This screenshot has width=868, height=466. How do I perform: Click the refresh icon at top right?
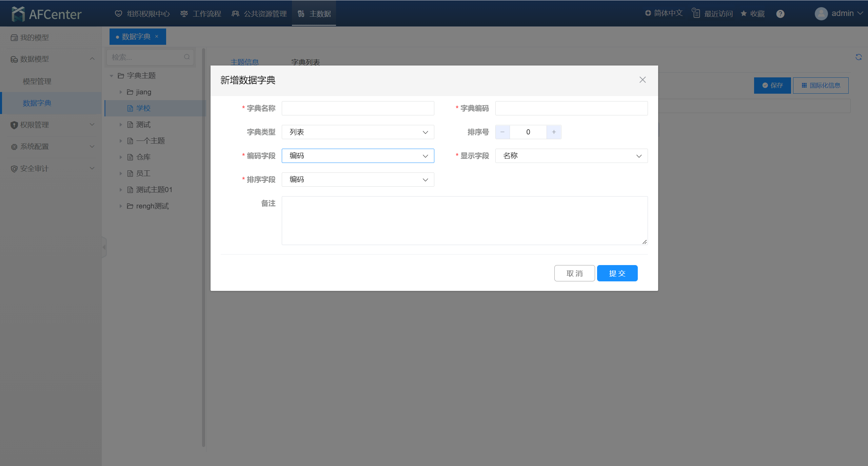pyautogui.click(x=859, y=57)
